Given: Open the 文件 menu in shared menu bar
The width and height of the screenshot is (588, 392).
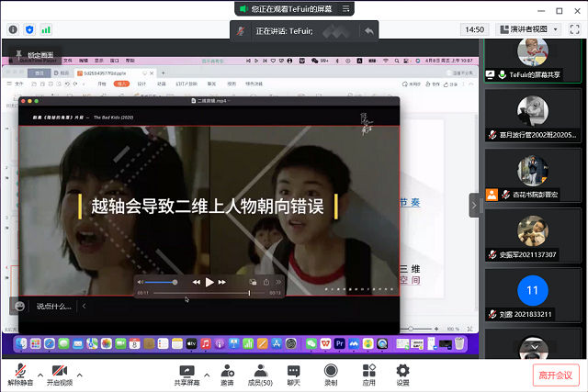Looking at the screenshot, I should coord(68,61).
